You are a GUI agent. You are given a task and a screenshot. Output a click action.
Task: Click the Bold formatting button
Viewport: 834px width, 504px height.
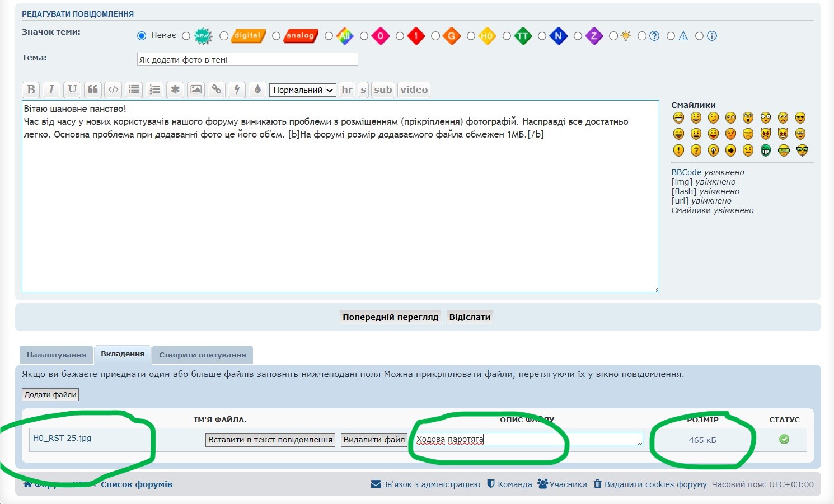click(31, 90)
